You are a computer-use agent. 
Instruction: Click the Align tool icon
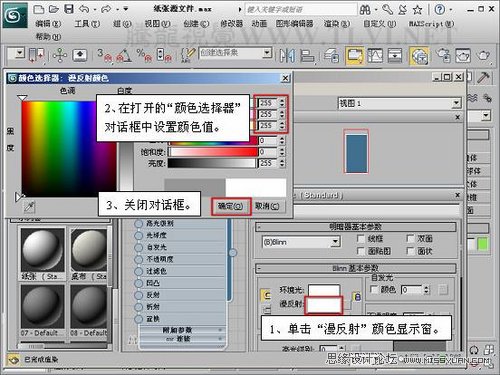click(x=307, y=56)
